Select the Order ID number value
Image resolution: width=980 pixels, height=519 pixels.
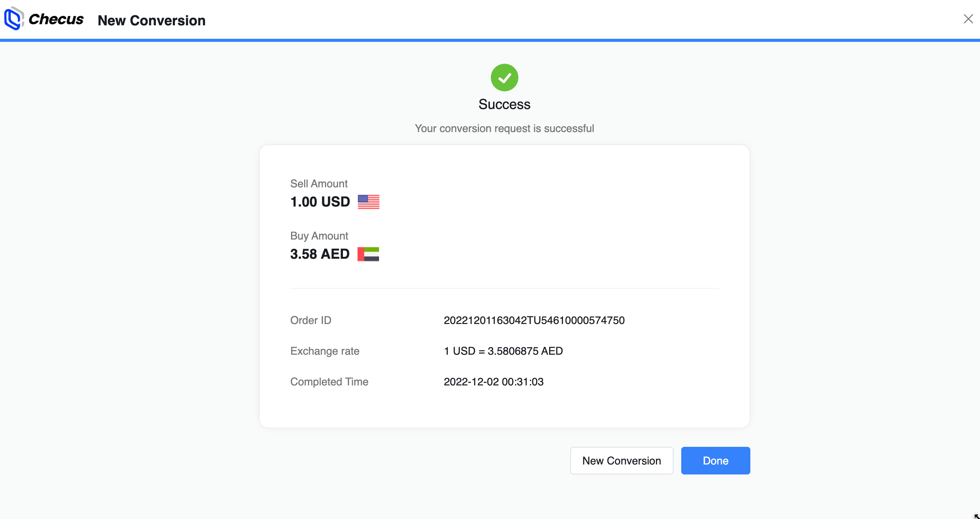click(x=534, y=320)
